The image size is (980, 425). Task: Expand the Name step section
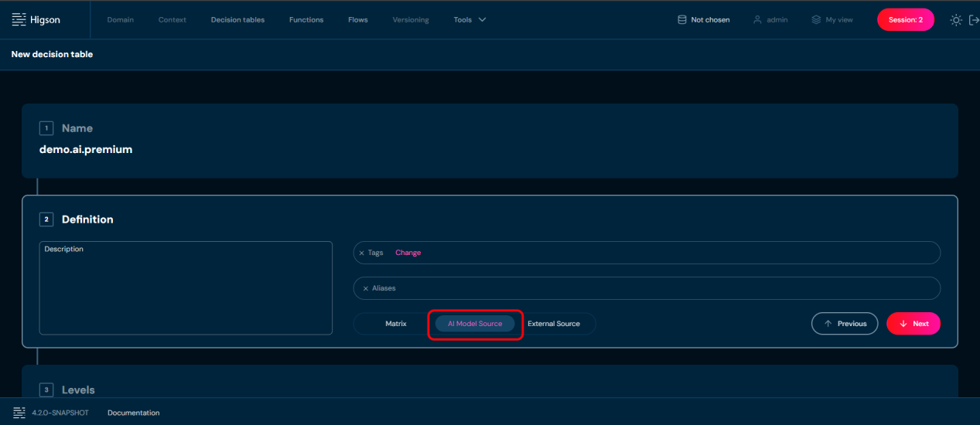tap(77, 128)
